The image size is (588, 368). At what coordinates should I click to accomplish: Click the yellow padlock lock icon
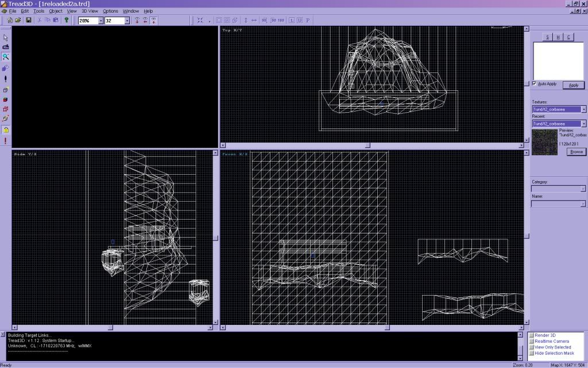tap(6, 130)
